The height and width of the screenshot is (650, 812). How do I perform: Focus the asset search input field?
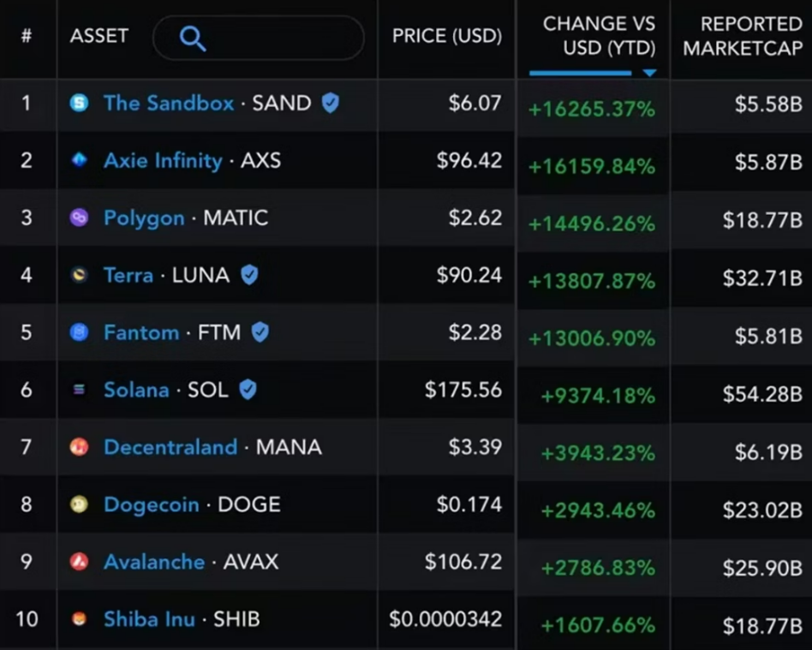coord(259,38)
